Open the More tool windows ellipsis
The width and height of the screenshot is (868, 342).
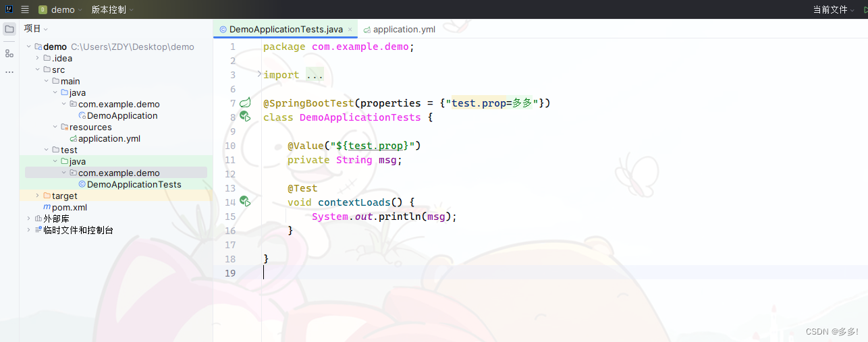tap(9, 72)
